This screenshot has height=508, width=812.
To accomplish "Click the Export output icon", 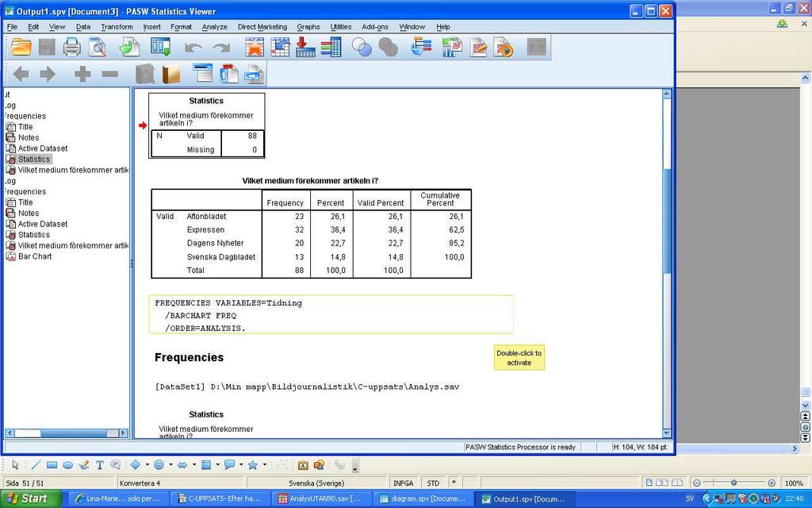I will pyautogui.click(x=129, y=47).
